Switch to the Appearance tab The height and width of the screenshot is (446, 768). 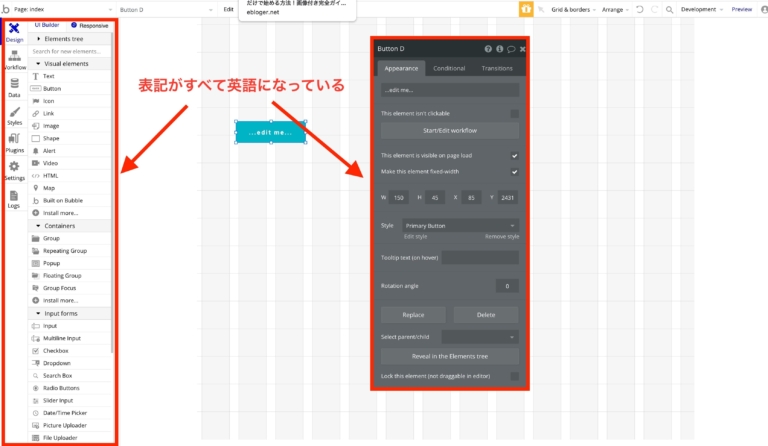point(401,69)
